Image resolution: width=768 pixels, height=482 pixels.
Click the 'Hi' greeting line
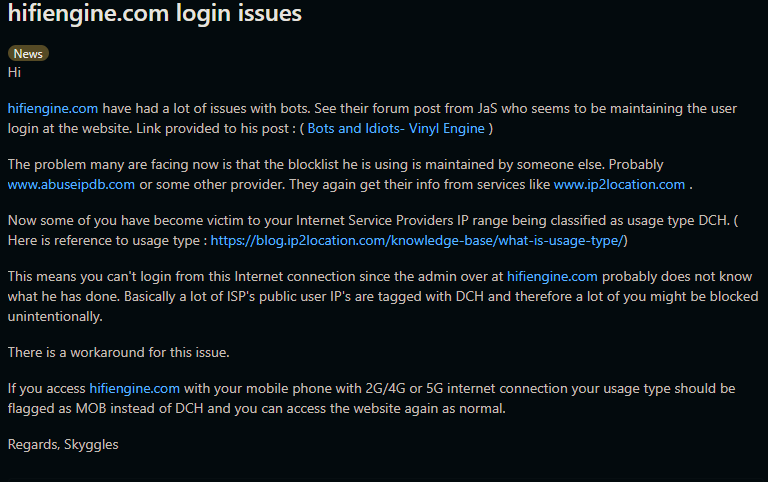coord(14,72)
